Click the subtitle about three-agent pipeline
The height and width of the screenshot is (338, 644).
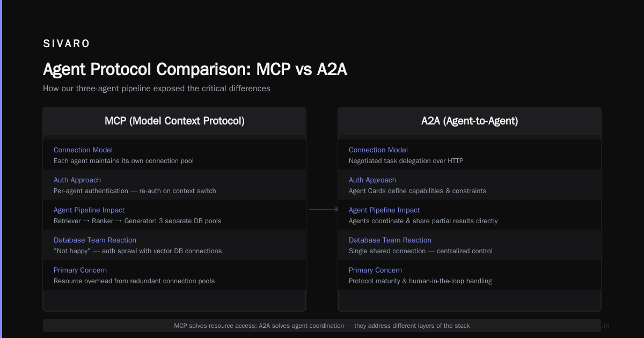coord(157,89)
